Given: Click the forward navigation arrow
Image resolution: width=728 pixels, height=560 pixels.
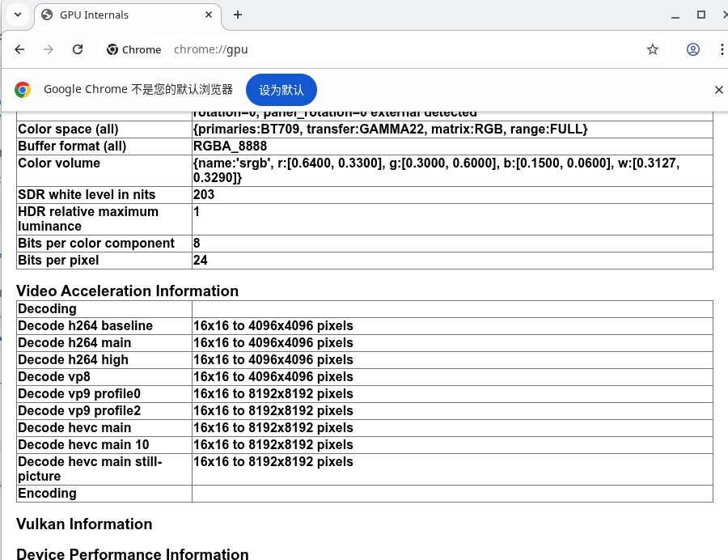Looking at the screenshot, I should tap(49, 49).
